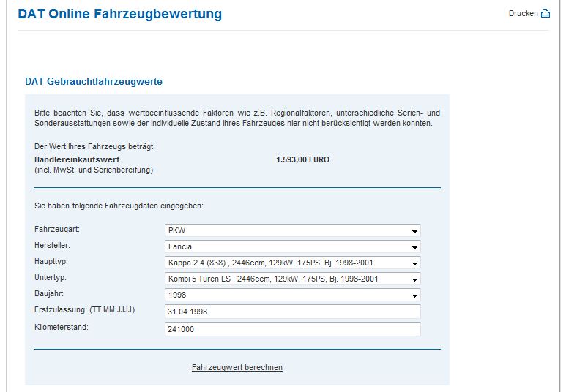Click the Kilometerstand field label
The height and width of the screenshot is (392, 566).
[x=62, y=327]
